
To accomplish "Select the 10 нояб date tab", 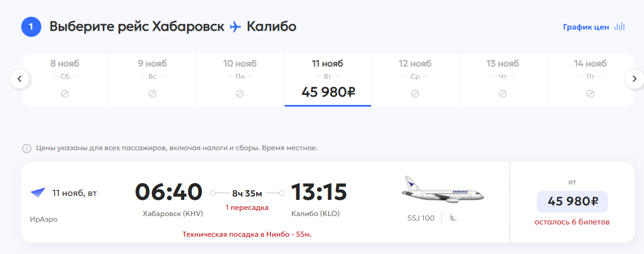I will (x=240, y=80).
